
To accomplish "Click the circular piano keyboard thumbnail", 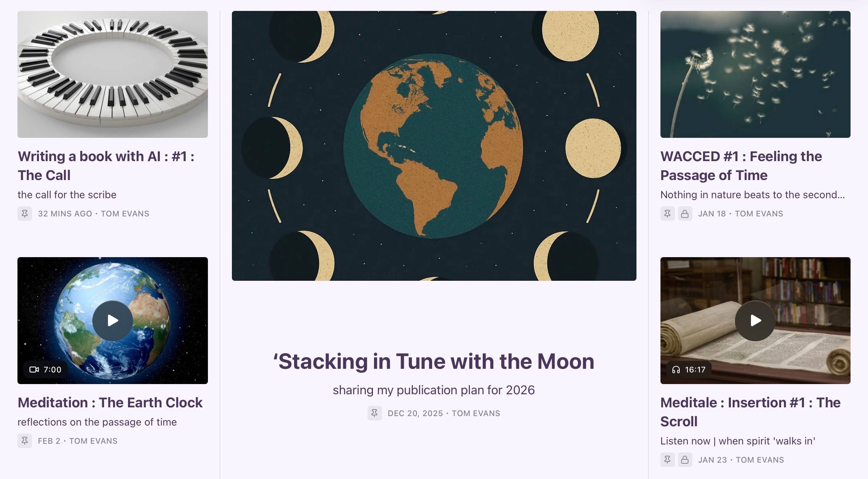I will click(113, 74).
